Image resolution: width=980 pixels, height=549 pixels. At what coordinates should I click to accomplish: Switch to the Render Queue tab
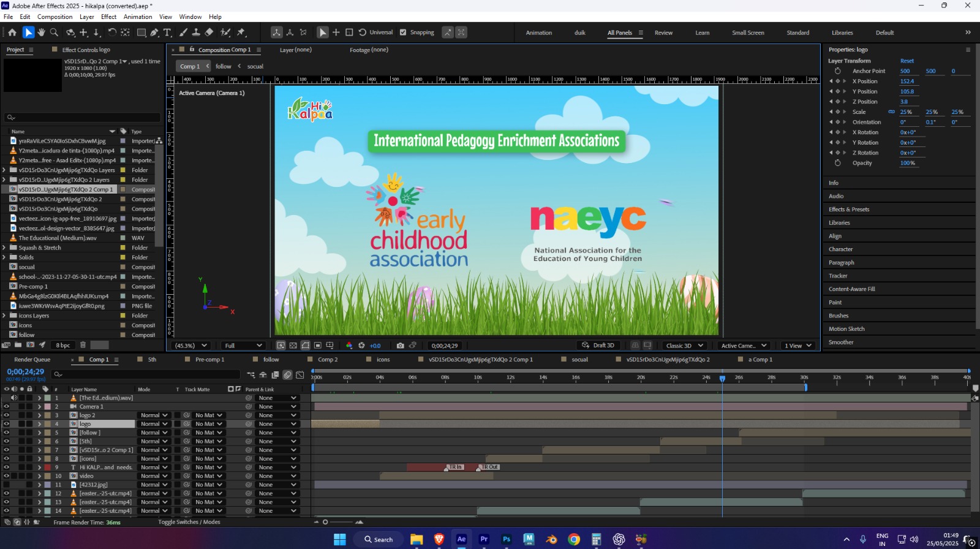(x=32, y=360)
